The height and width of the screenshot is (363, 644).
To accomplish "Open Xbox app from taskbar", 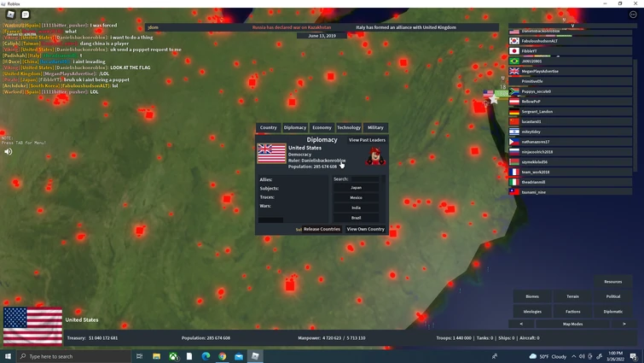I will click(x=173, y=356).
